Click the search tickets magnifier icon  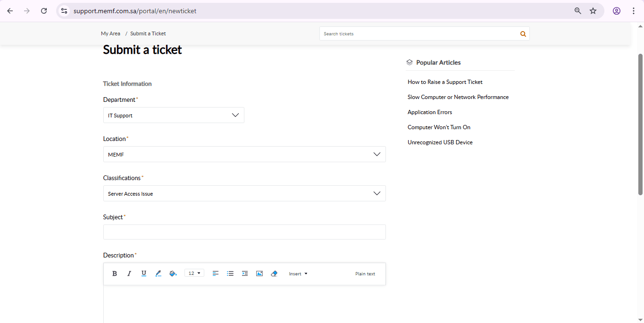point(523,34)
